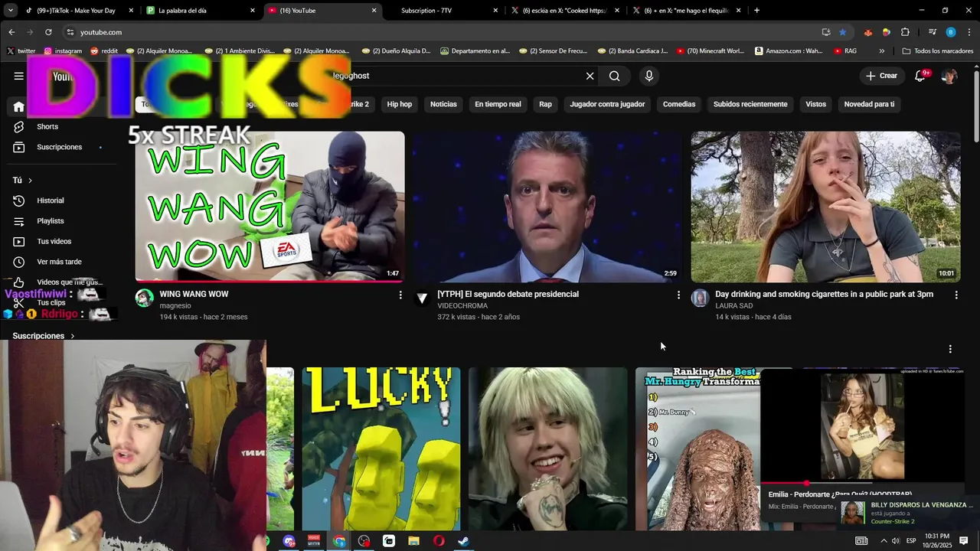The image size is (980, 551).
Task: Open the Amazon.com bookmark
Action: pos(789,51)
